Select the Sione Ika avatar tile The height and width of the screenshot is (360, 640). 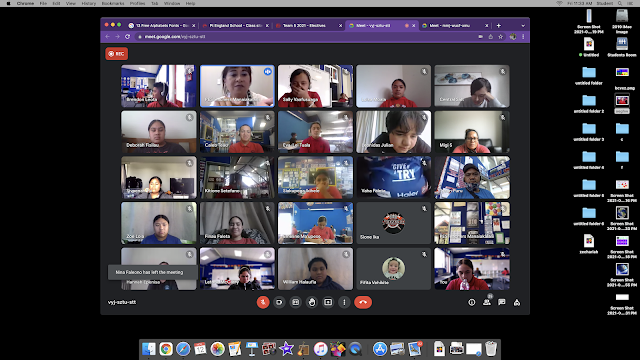(393, 223)
